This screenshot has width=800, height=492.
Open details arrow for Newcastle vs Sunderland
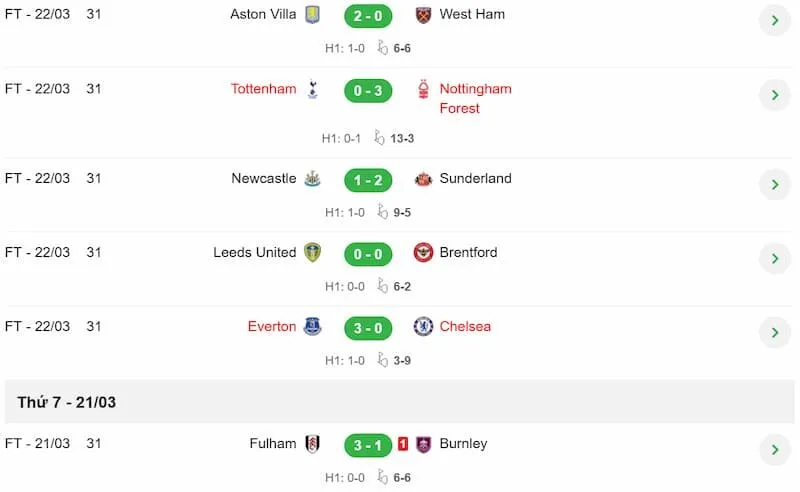pos(774,184)
